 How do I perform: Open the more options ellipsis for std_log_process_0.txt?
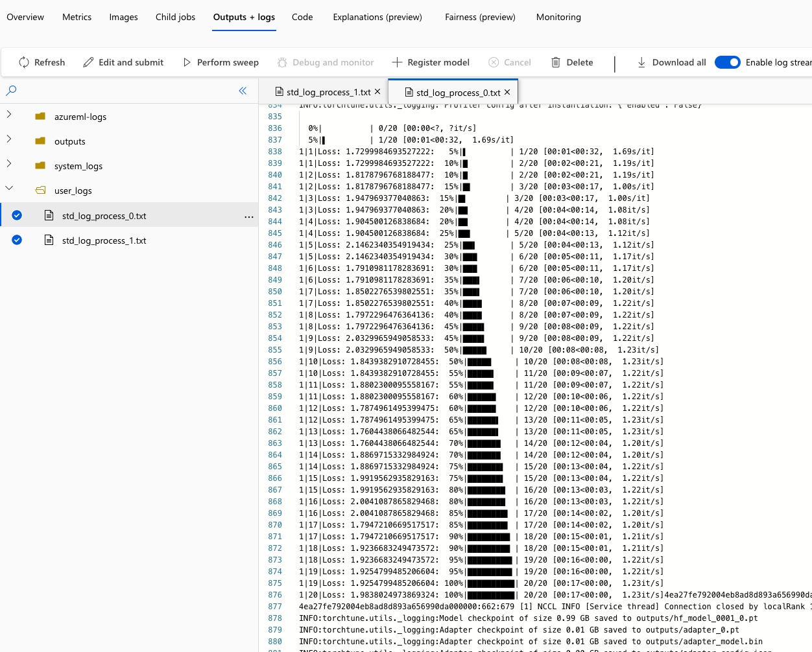click(248, 216)
